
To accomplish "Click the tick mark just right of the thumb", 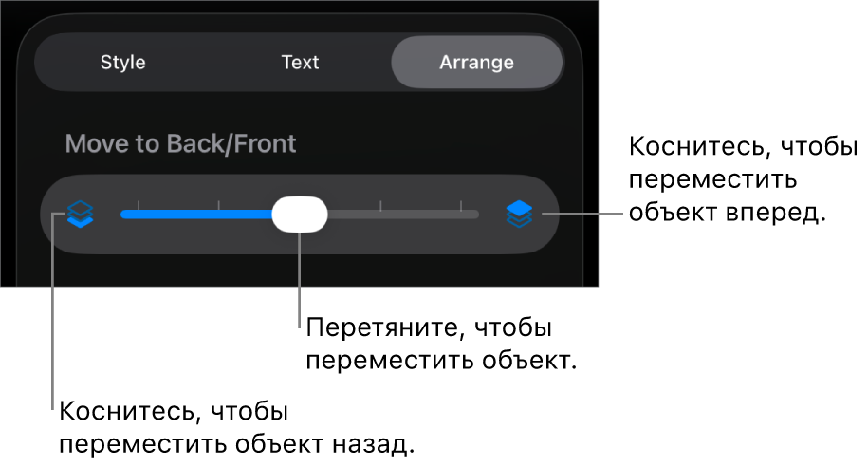I will [380, 204].
